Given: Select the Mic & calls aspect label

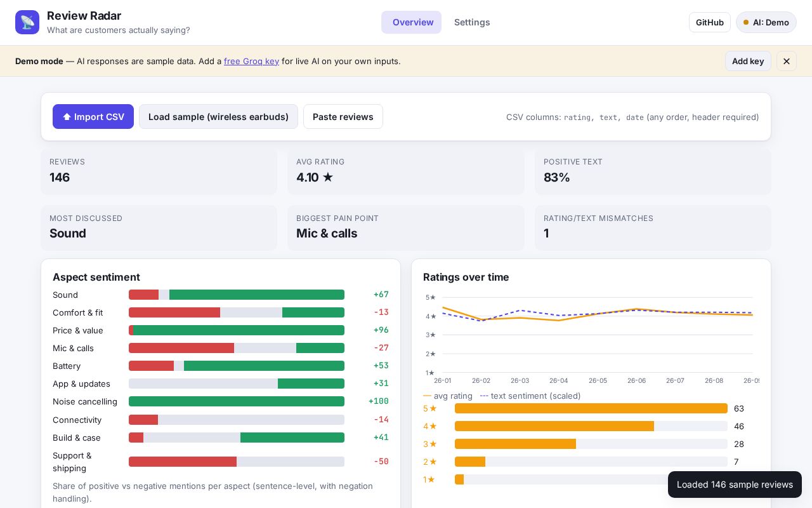Looking at the screenshot, I should [x=73, y=348].
